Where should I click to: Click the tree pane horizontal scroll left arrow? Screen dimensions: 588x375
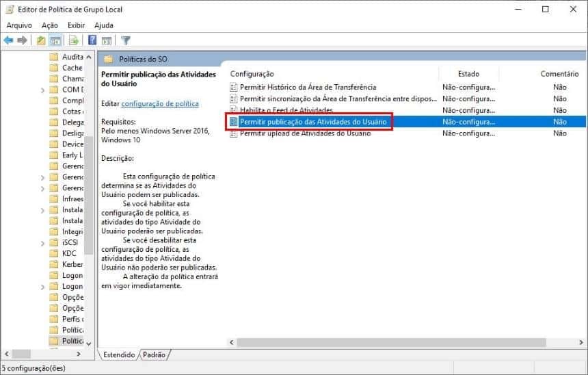click(x=6, y=354)
